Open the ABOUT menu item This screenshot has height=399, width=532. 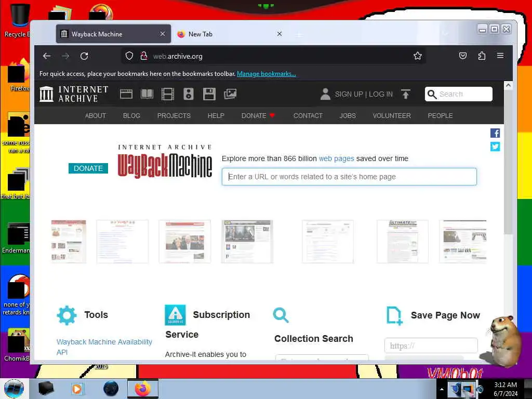(96, 116)
